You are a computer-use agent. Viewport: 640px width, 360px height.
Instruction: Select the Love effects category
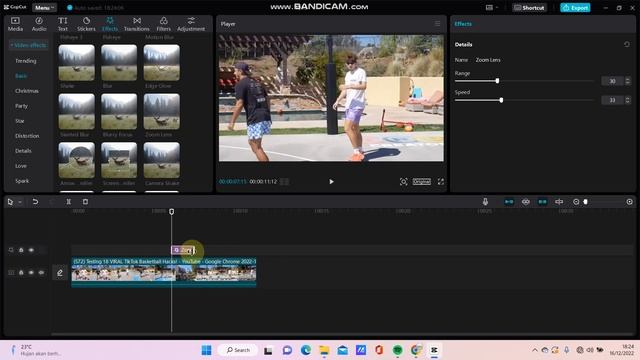(21, 166)
